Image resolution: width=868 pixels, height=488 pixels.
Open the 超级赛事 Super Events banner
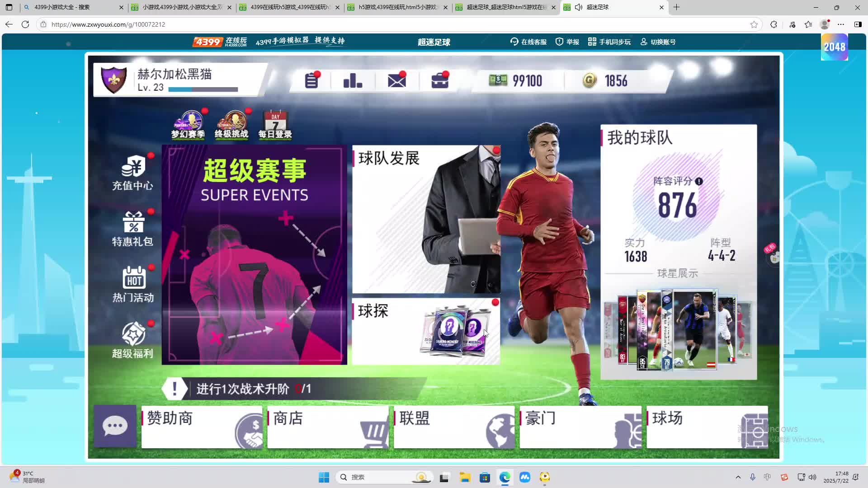click(x=254, y=255)
